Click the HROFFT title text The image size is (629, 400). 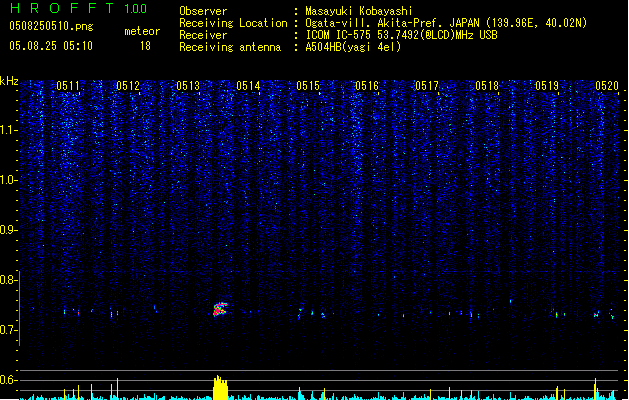[62, 8]
